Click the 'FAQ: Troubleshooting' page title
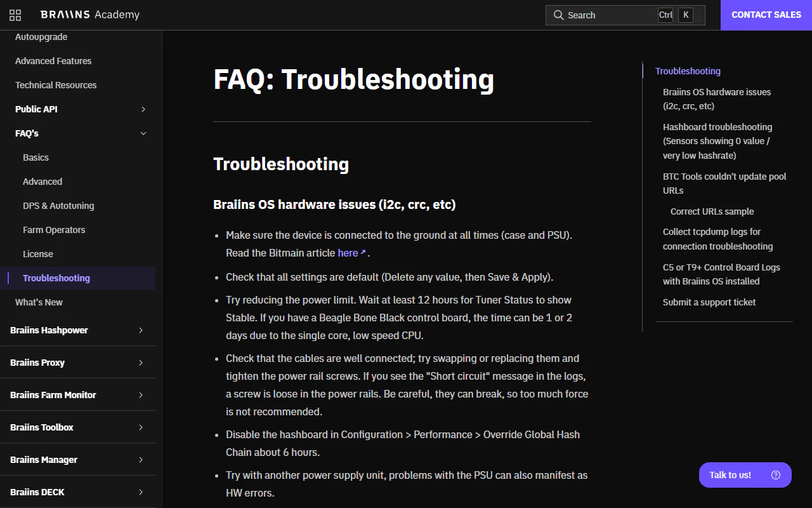812x508 pixels. tap(354, 79)
